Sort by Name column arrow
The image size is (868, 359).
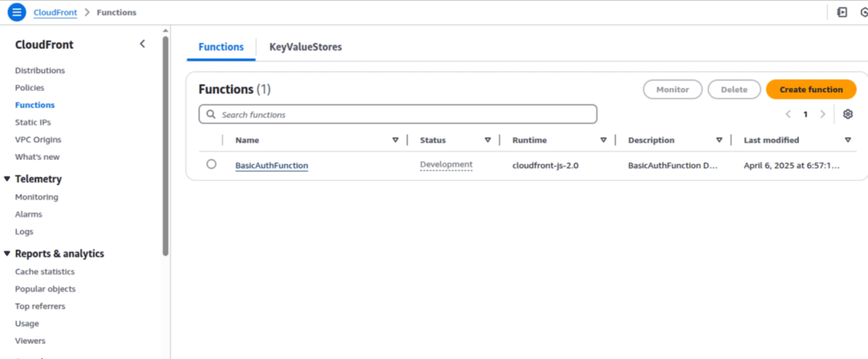[395, 140]
